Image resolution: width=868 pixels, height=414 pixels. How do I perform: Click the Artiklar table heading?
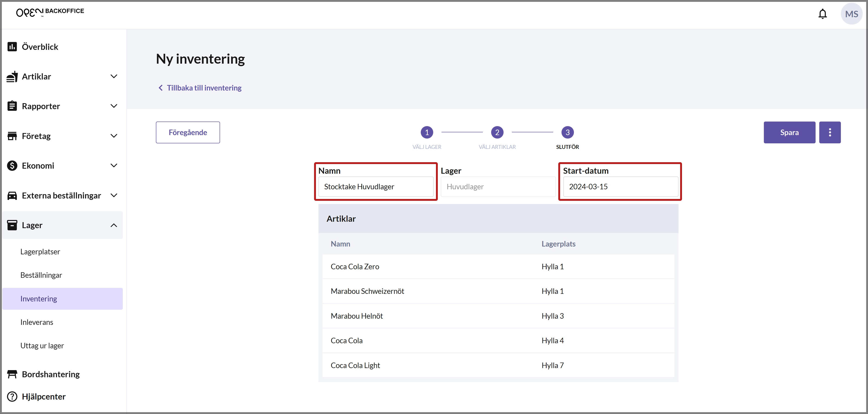[x=341, y=219]
